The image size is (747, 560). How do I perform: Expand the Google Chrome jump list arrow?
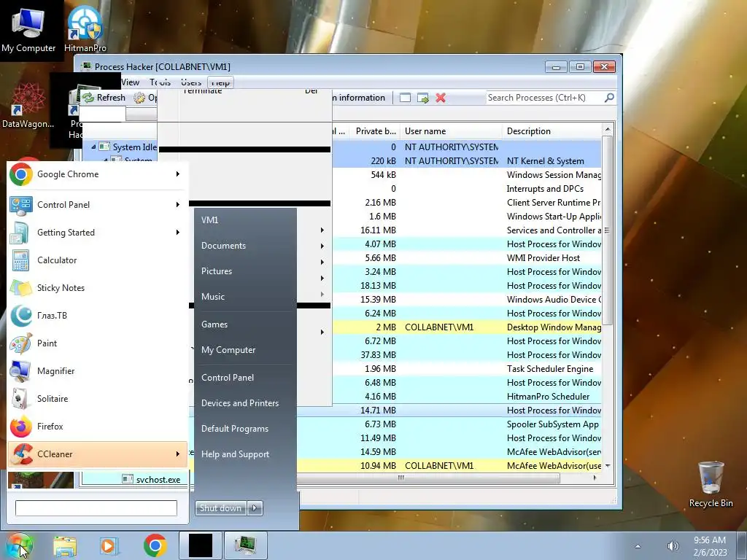178,174
